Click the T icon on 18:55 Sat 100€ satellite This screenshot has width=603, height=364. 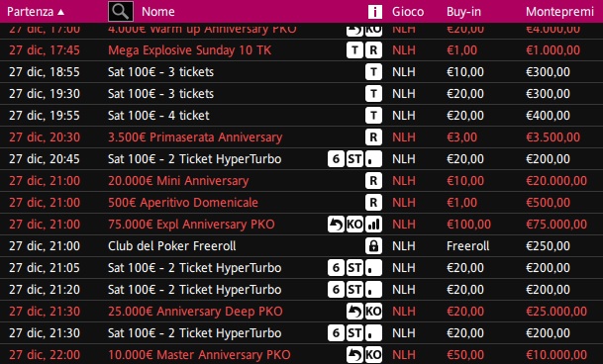pos(373,72)
